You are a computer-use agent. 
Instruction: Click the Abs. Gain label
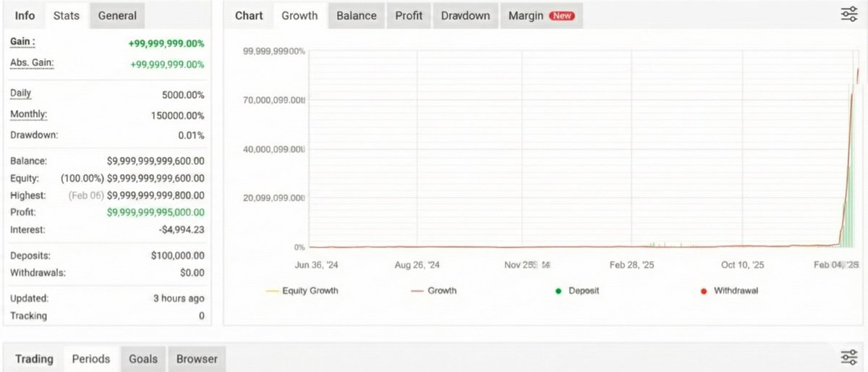pos(32,63)
